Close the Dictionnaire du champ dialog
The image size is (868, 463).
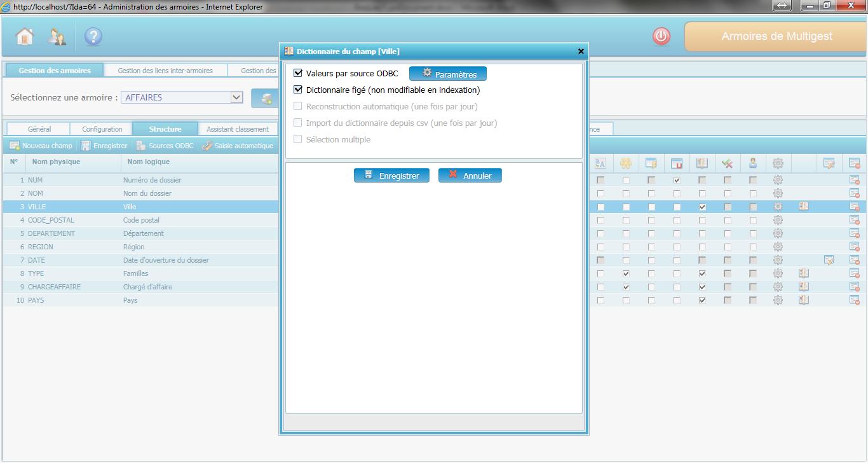coord(581,52)
